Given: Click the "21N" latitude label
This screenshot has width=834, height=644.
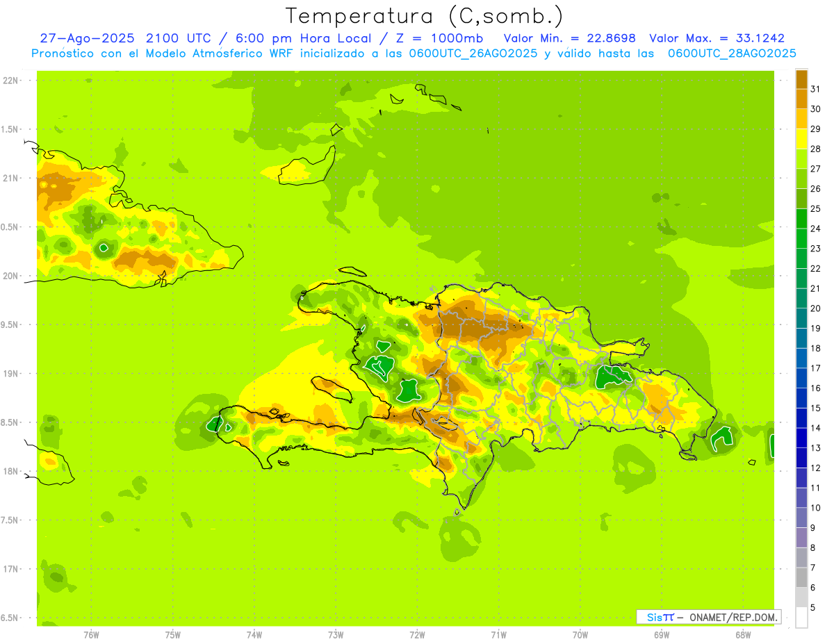Looking at the screenshot, I should (x=10, y=178).
